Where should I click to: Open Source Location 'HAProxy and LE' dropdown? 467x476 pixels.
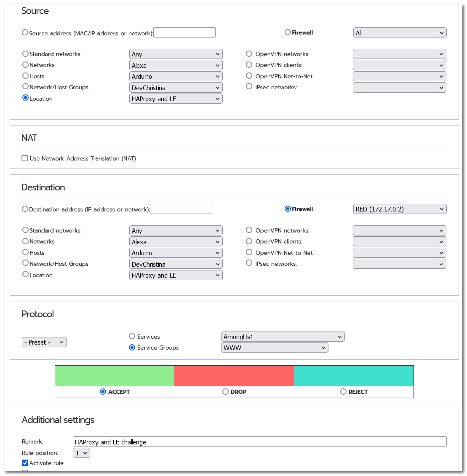click(176, 99)
